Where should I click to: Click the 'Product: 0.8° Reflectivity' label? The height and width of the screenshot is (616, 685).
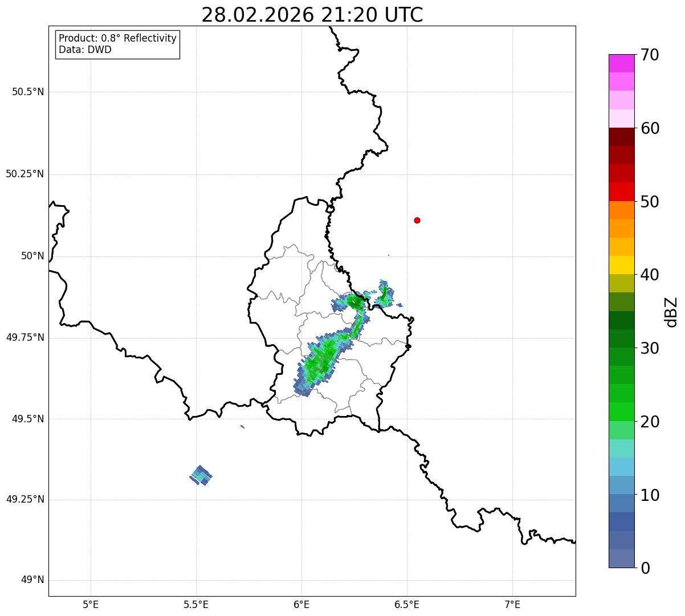tap(118, 38)
